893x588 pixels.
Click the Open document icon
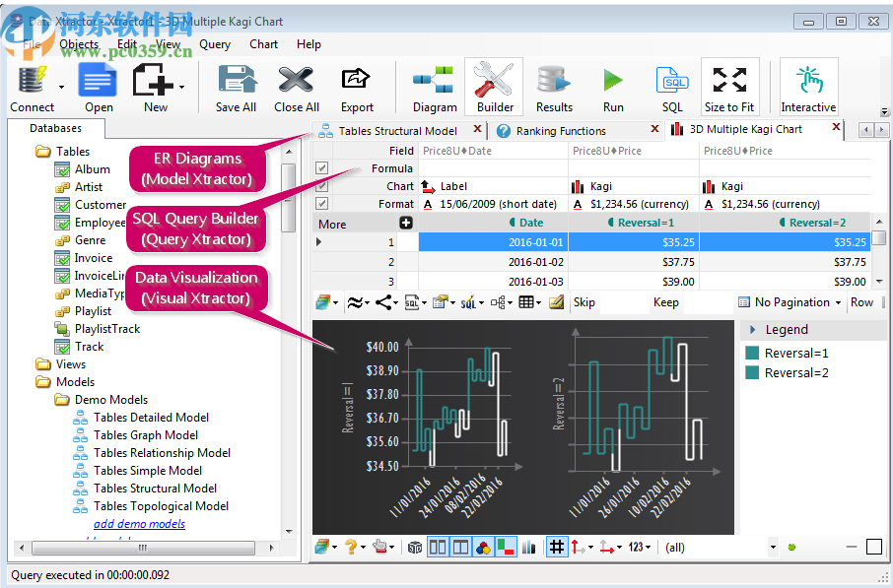98,80
